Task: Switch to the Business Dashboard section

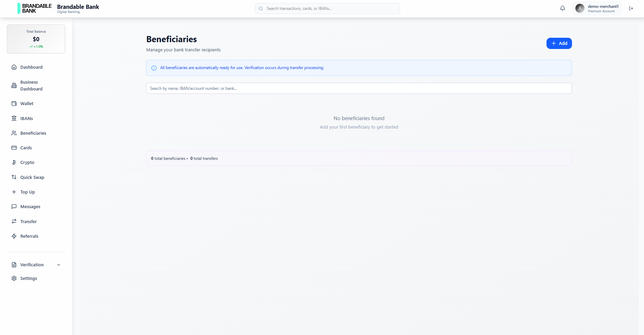Action: click(31, 85)
